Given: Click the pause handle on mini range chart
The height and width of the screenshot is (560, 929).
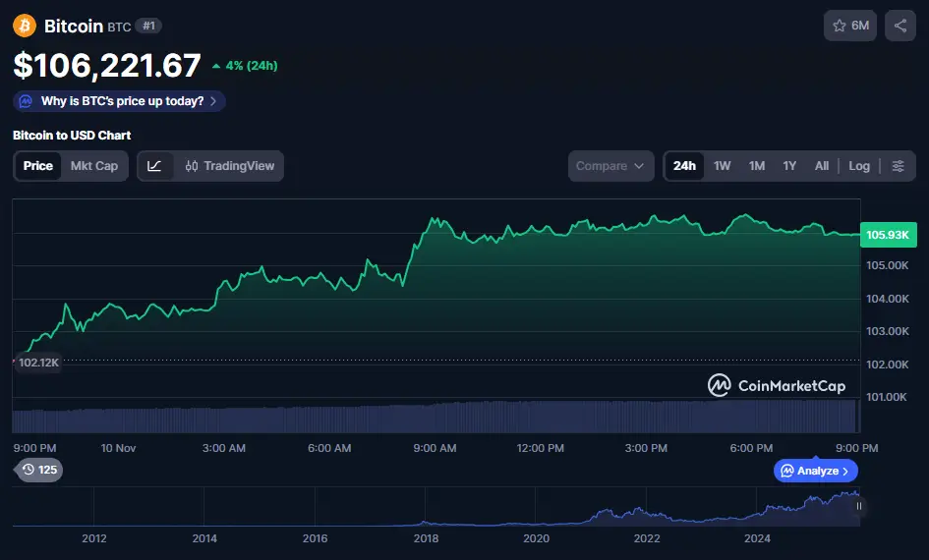Looking at the screenshot, I should click(x=858, y=506).
